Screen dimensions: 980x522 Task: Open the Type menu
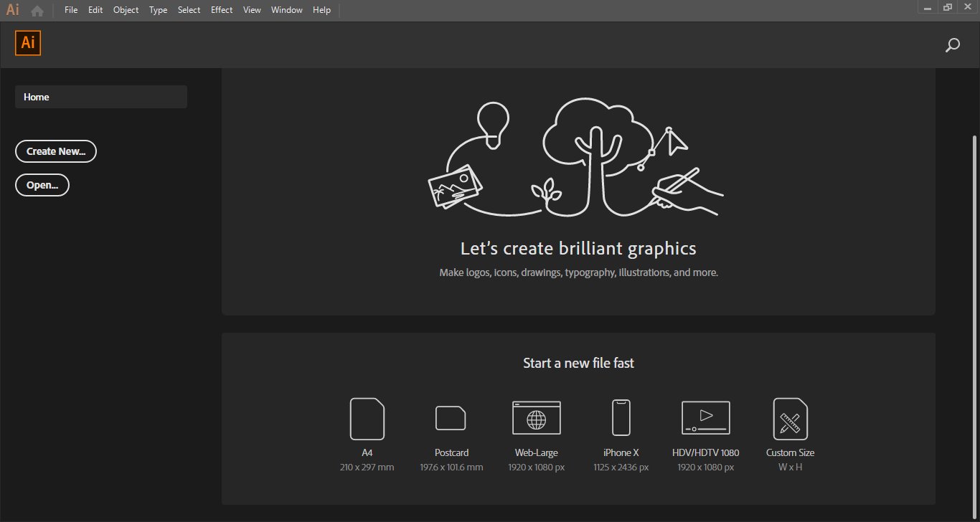pos(158,10)
